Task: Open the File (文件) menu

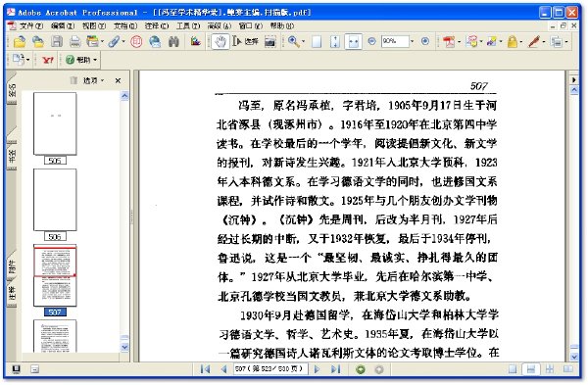Action: 30,25
